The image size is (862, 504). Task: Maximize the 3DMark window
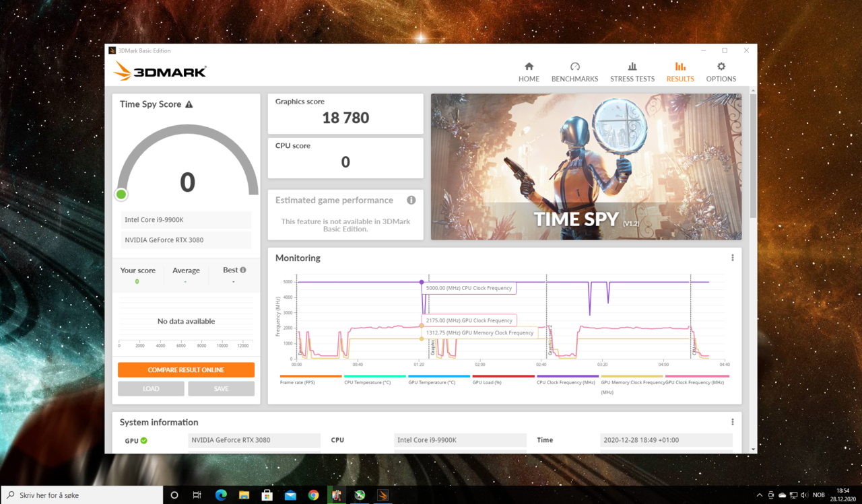click(725, 50)
